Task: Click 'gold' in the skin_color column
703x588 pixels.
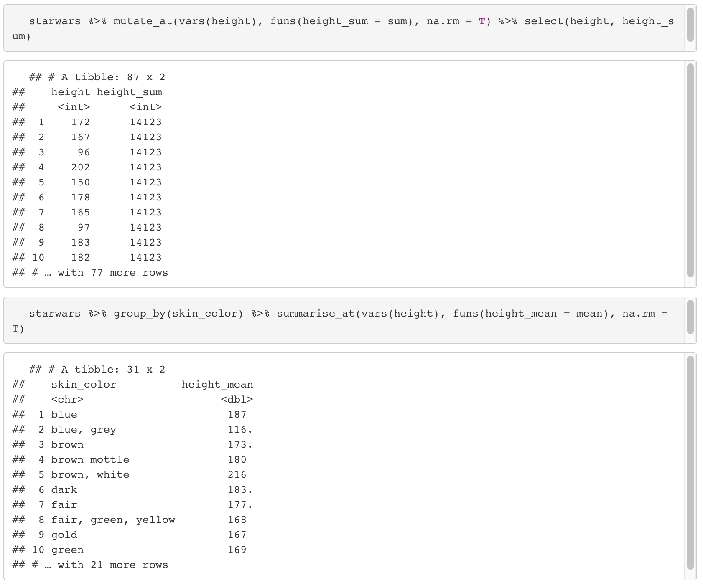Action: [x=64, y=535]
